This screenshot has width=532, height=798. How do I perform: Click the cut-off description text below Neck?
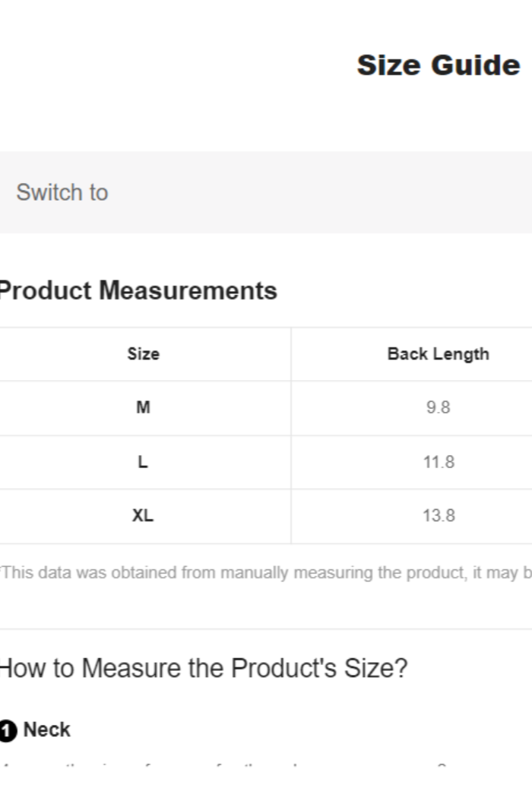coord(228,764)
